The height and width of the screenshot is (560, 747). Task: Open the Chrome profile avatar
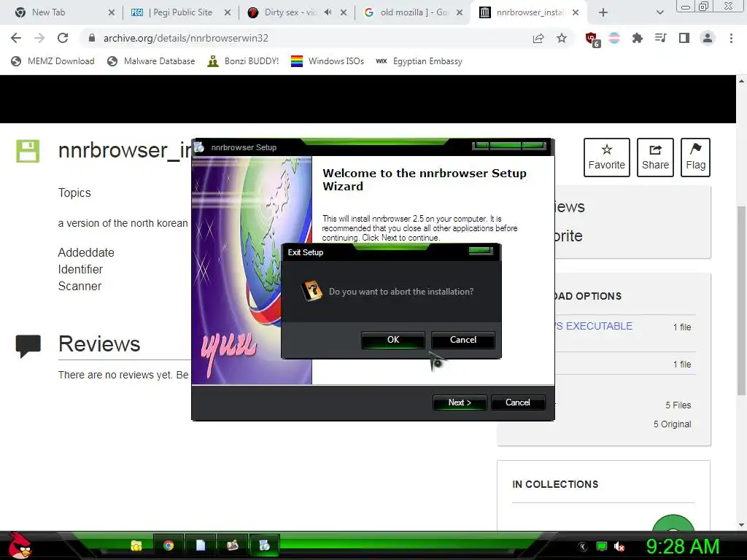point(708,38)
